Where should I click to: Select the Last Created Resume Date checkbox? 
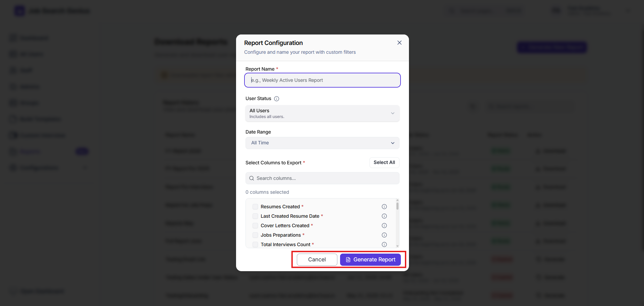[255, 216]
